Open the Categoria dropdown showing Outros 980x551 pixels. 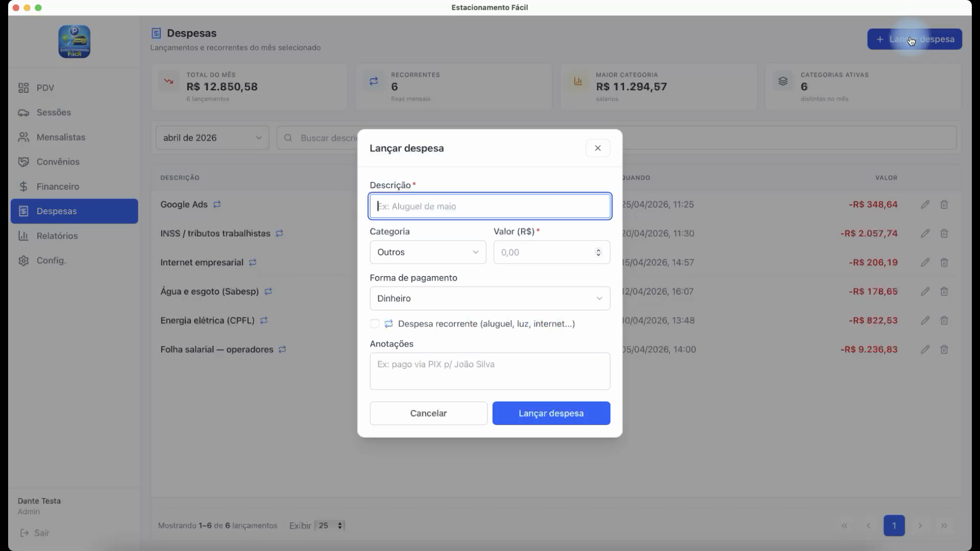click(428, 252)
